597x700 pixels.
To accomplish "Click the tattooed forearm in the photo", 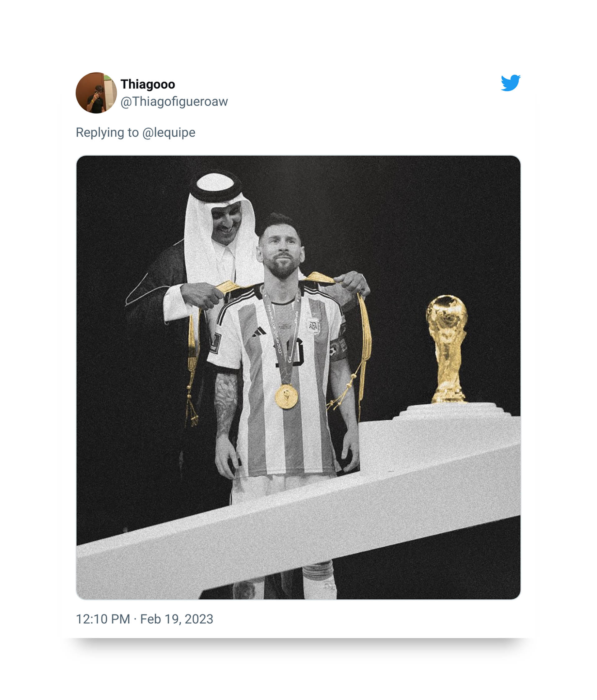I will [x=225, y=402].
